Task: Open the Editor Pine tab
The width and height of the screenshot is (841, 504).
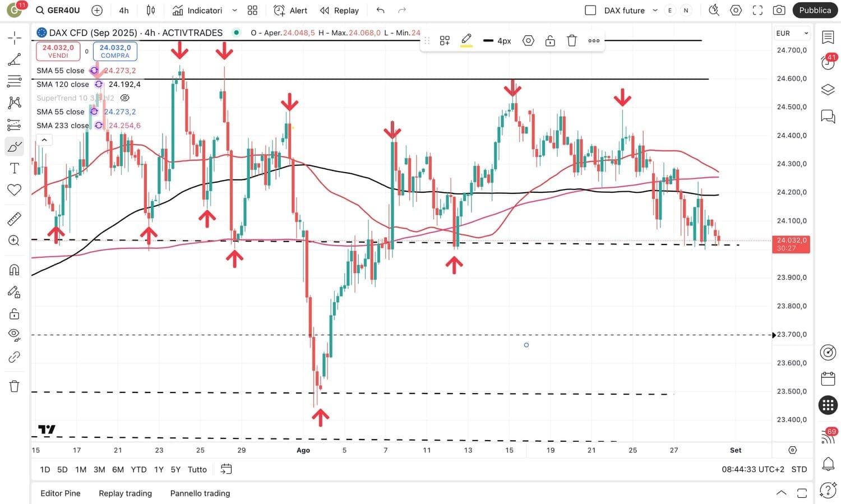Action: point(61,493)
